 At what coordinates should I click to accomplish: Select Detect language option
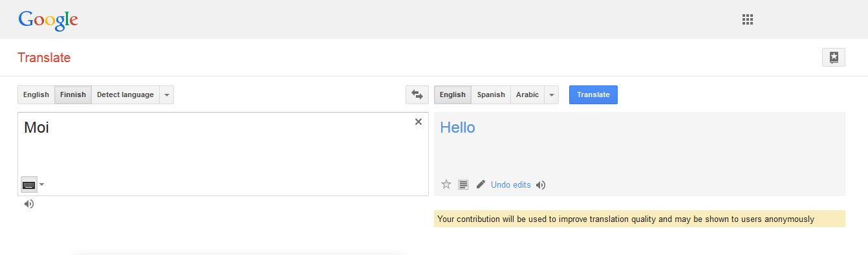(125, 94)
